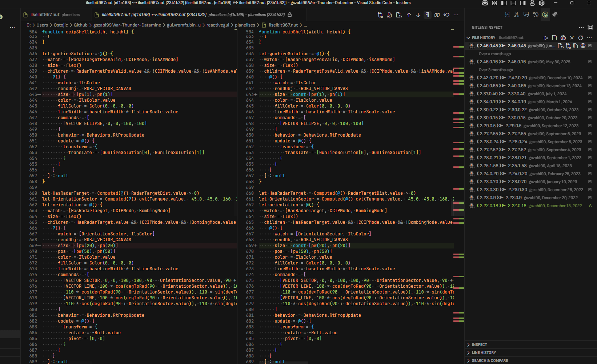Click copy icon on 2.46.0.45 commit row

[x=576, y=46]
